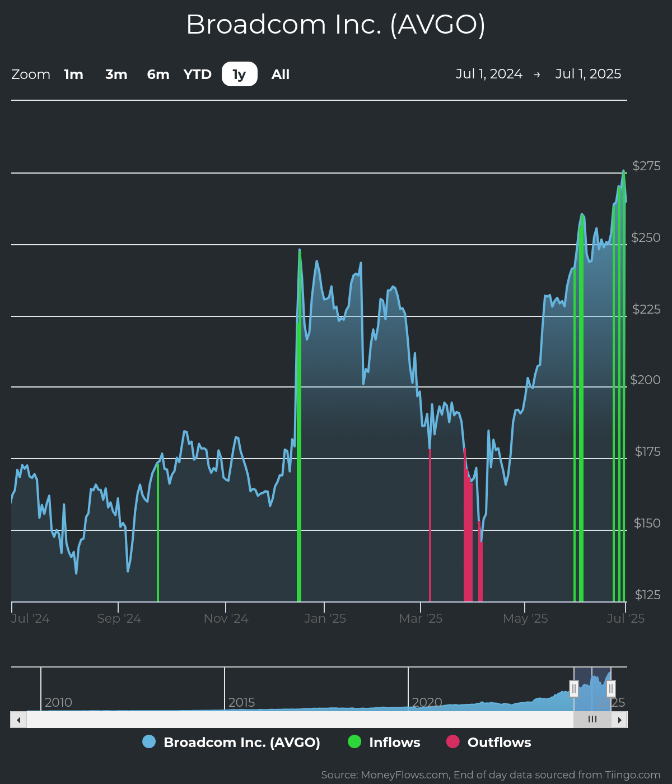Click the green inflow bar in mid-December
This screenshot has height=784, width=672.
[x=299, y=426]
